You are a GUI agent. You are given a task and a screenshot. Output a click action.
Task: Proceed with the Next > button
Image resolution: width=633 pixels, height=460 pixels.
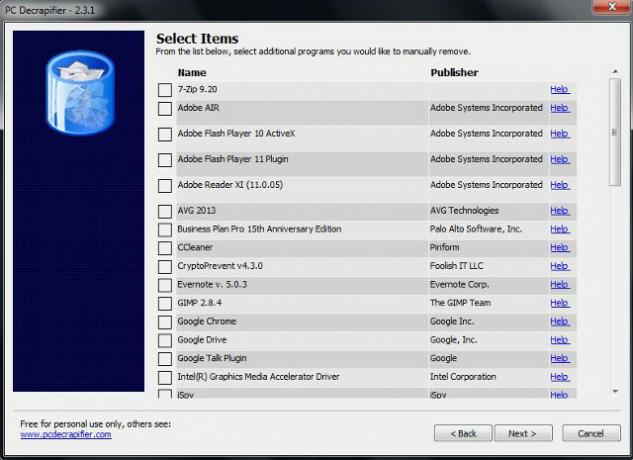[x=523, y=433]
